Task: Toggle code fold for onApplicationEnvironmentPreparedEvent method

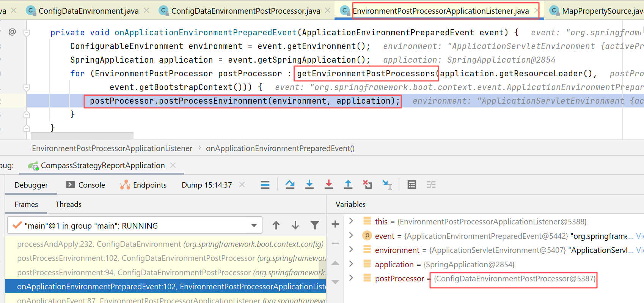Action: [27, 33]
